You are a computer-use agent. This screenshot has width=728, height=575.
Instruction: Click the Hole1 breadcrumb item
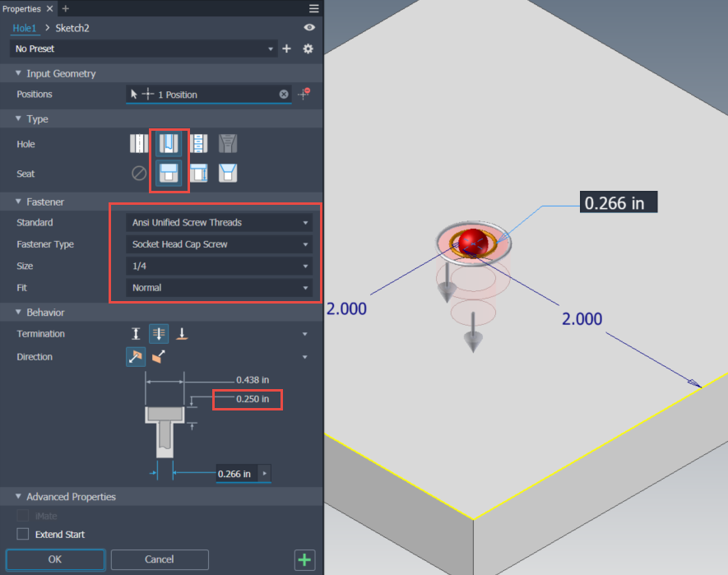point(25,28)
